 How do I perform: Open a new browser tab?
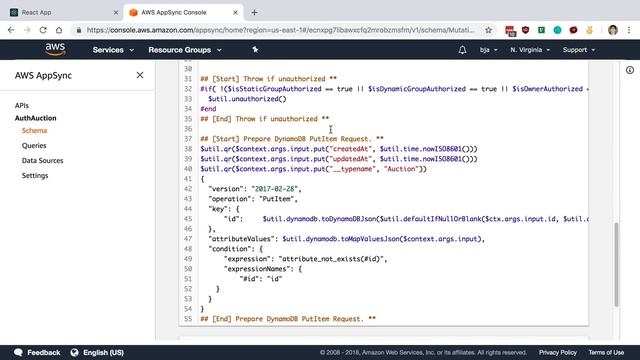[254, 13]
